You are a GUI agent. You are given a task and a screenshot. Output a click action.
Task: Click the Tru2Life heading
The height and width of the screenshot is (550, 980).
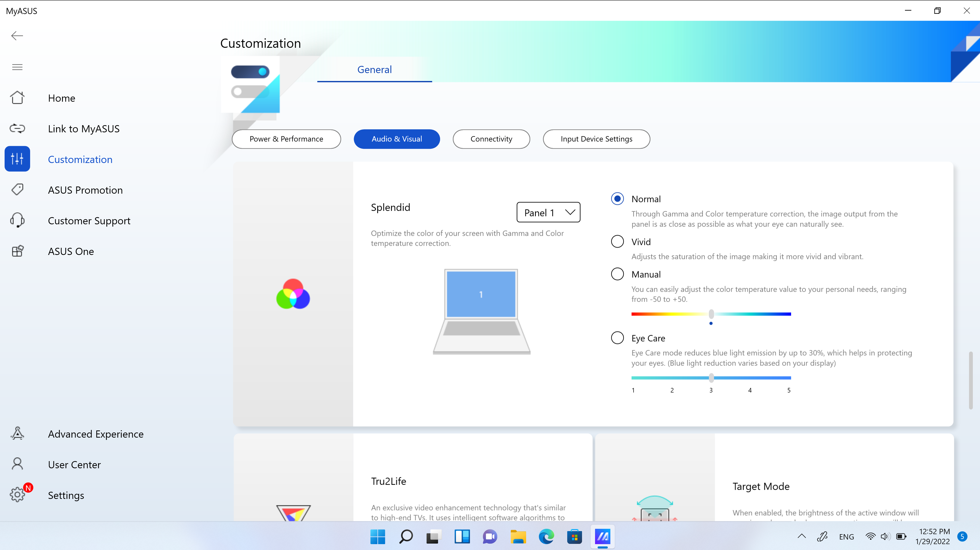click(389, 481)
